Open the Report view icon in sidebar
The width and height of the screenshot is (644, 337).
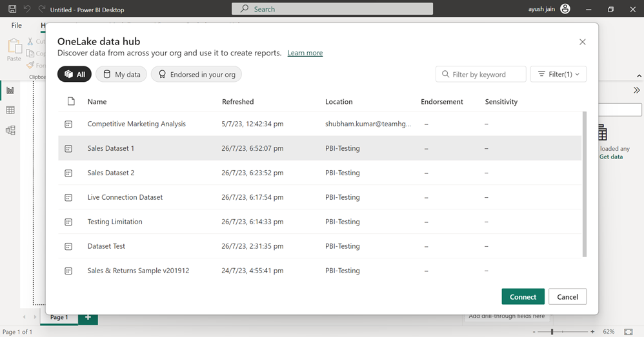10,90
